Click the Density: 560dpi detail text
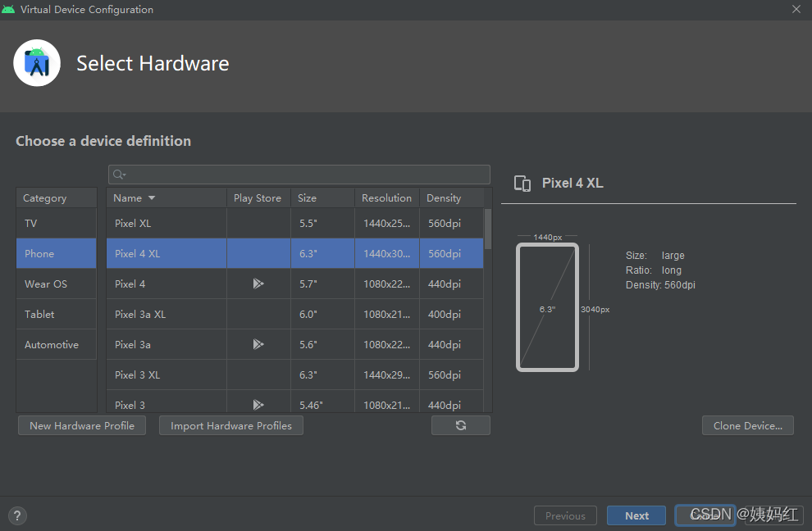Image resolution: width=812 pixels, height=531 pixels. tap(660, 284)
